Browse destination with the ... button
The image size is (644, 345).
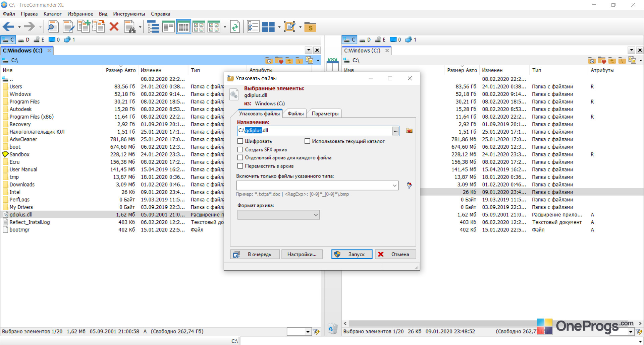pyautogui.click(x=395, y=131)
